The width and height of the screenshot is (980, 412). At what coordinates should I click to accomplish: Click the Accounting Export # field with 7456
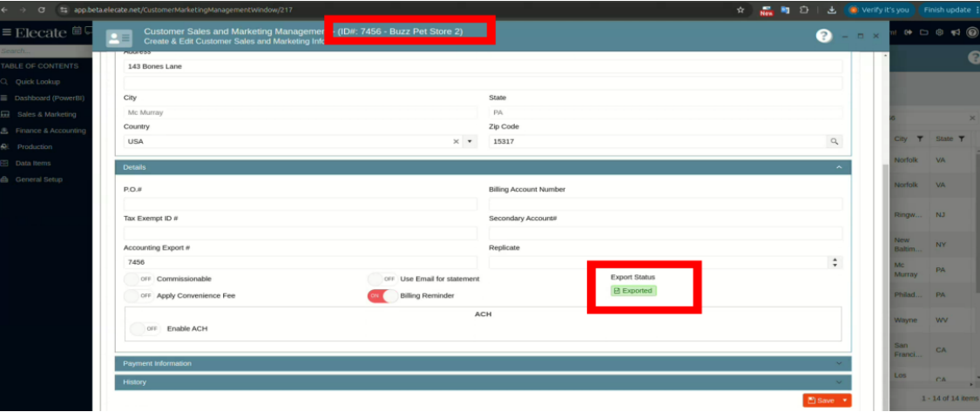(x=300, y=262)
